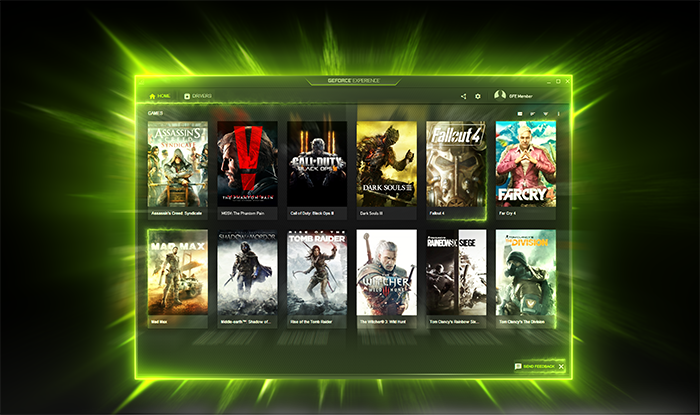Select Tom Clancy's Rainbow Six Siege tile
The width and height of the screenshot is (700, 415).
click(456, 278)
